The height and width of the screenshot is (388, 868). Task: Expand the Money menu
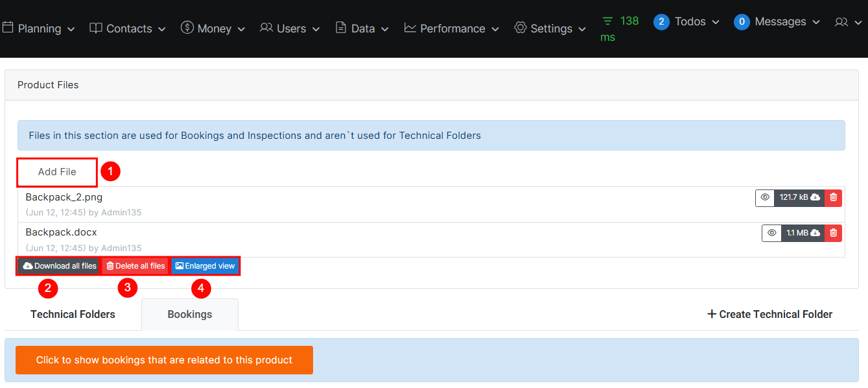213,29
